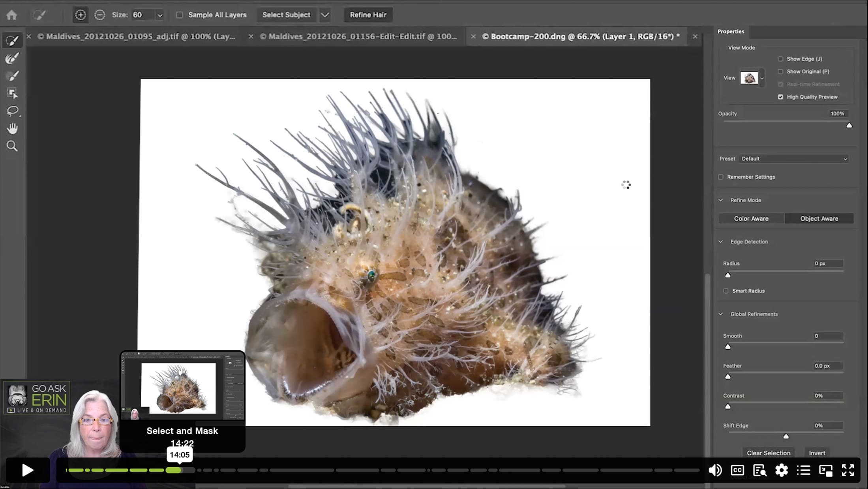Enable Show Original (P) checkbox
868x489 pixels.
click(x=780, y=71)
